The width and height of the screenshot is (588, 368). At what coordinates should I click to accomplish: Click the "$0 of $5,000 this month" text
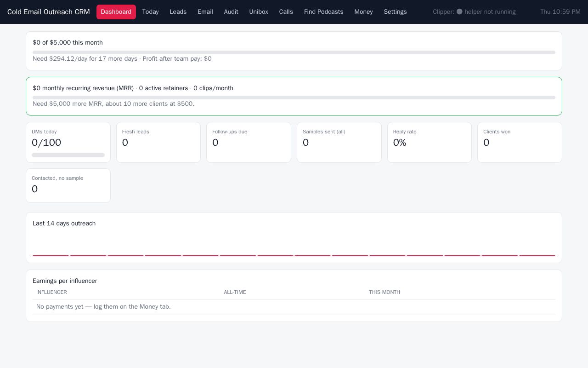(68, 43)
